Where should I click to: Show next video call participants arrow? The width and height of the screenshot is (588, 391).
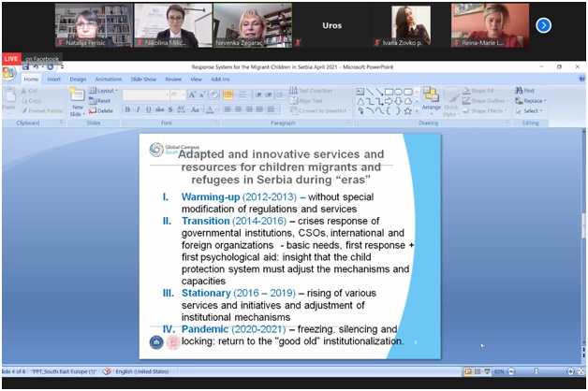pyautogui.click(x=568, y=25)
